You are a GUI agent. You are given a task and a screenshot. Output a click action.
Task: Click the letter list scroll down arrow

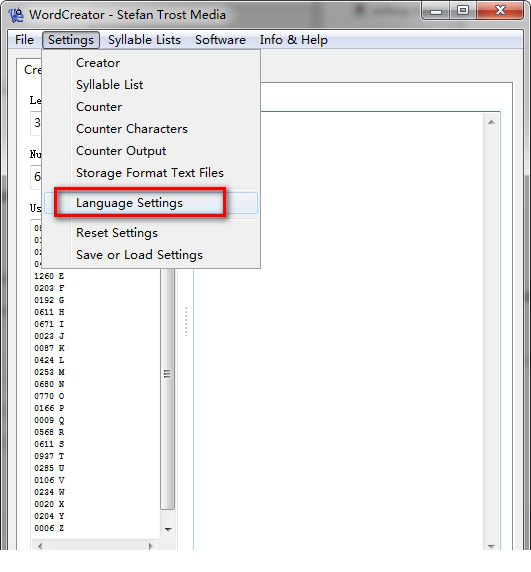point(168,529)
